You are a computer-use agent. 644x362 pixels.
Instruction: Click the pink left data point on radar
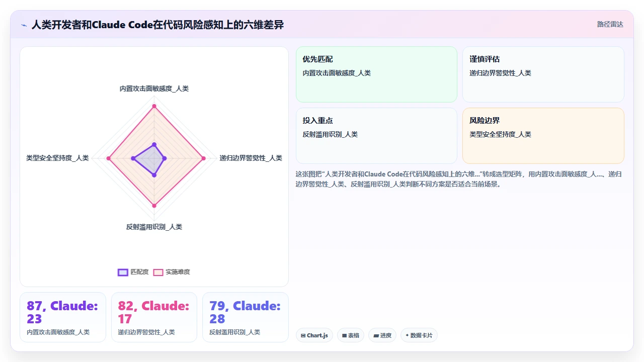click(109, 158)
